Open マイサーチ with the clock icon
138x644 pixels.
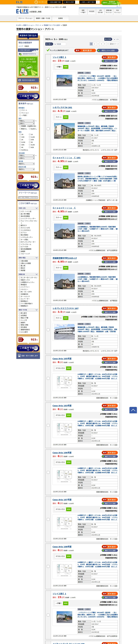pyautogui.click(x=41, y=2)
